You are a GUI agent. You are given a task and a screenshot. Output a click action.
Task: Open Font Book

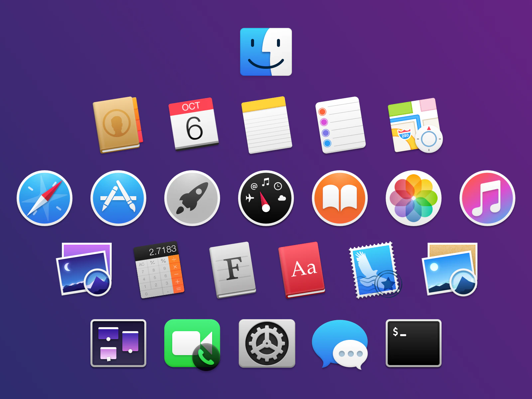coord(232,270)
